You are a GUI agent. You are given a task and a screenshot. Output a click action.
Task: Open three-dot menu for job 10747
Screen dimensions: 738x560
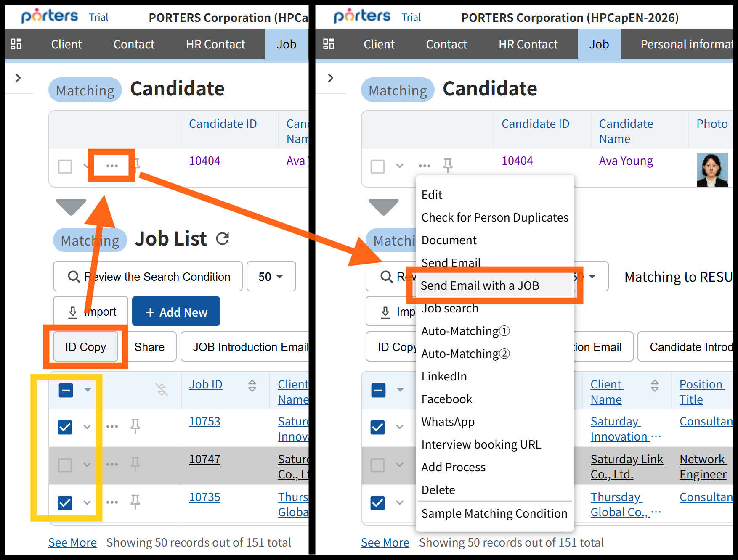click(112, 465)
